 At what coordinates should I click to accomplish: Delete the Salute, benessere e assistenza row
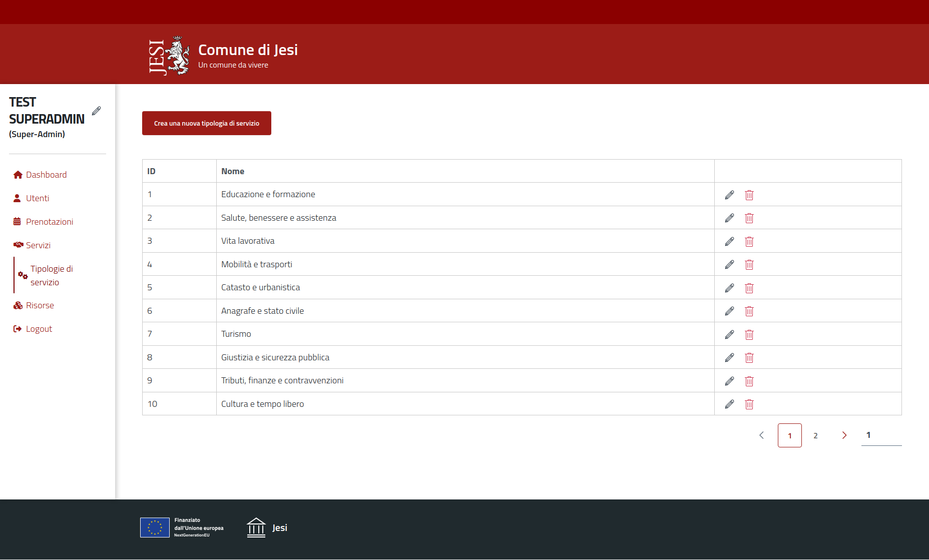[749, 218]
